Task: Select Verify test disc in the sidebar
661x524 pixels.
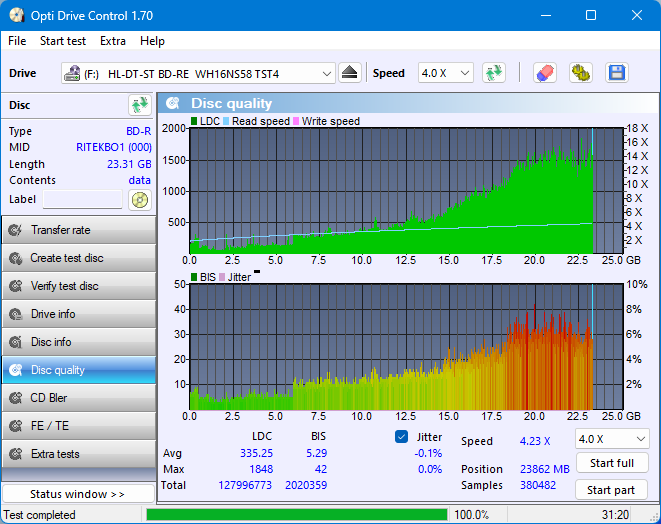Action: [79, 286]
